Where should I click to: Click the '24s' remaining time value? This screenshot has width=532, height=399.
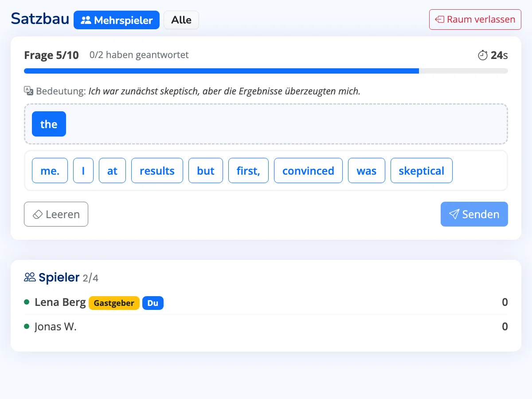tap(499, 55)
